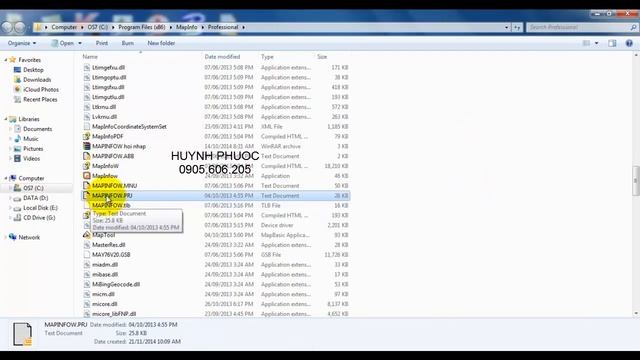Select the MapTool MapBasic application
Image resolution: width=640 pixels, height=360 pixels.
(x=103, y=235)
